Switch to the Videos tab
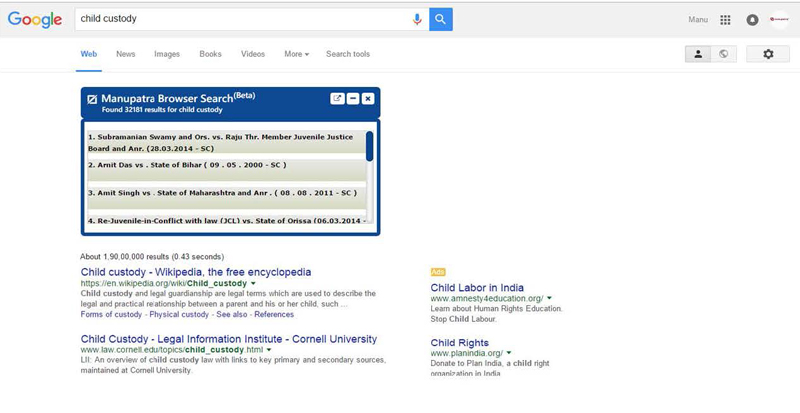 [x=253, y=54]
